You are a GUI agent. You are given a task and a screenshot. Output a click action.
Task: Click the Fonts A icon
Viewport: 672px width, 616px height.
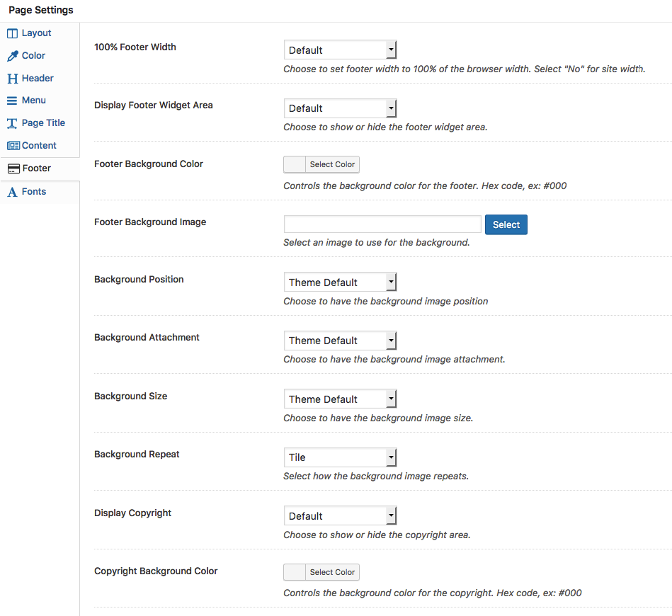pos(13,192)
